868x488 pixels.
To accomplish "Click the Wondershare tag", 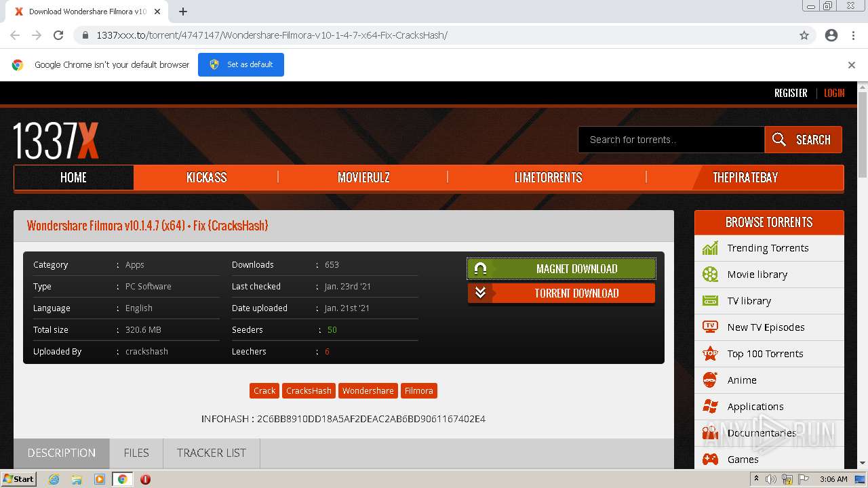I will point(368,390).
